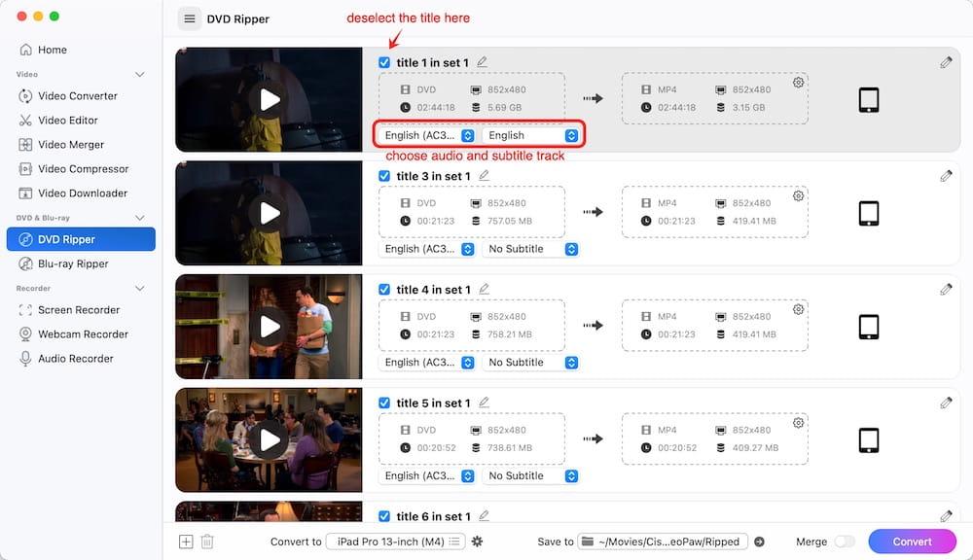Image resolution: width=973 pixels, height=560 pixels.
Task: Click the rename pencil next to title 6
Action: pos(484,515)
